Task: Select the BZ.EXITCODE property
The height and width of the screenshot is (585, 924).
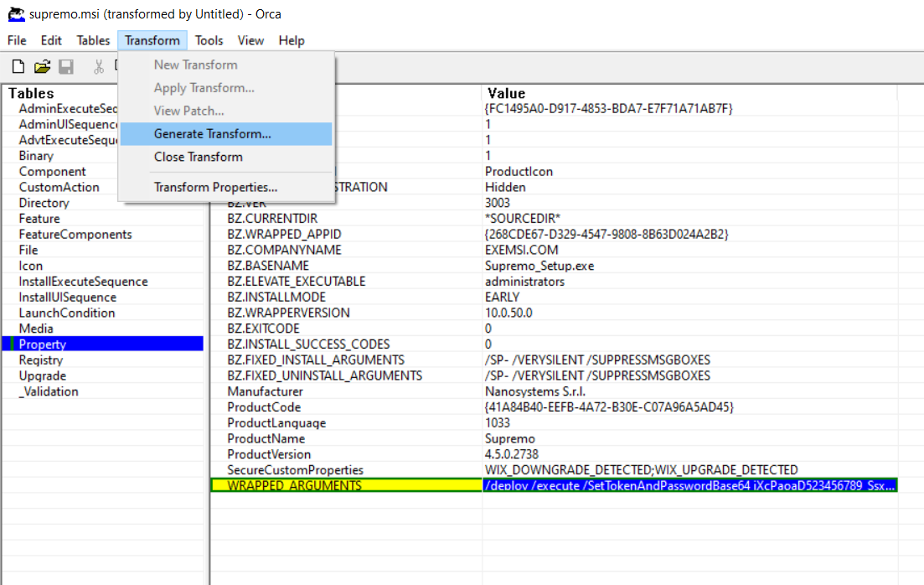Action: click(x=263, y=329)
